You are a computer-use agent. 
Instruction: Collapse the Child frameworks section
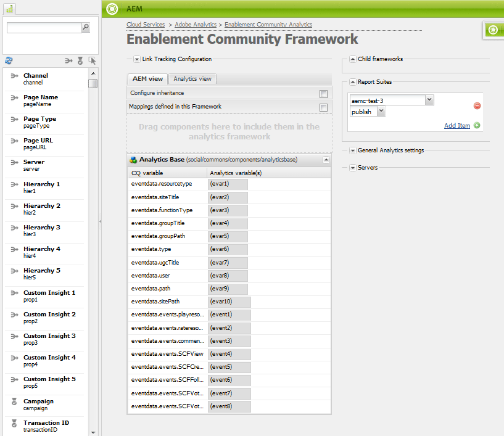point(353,59)
